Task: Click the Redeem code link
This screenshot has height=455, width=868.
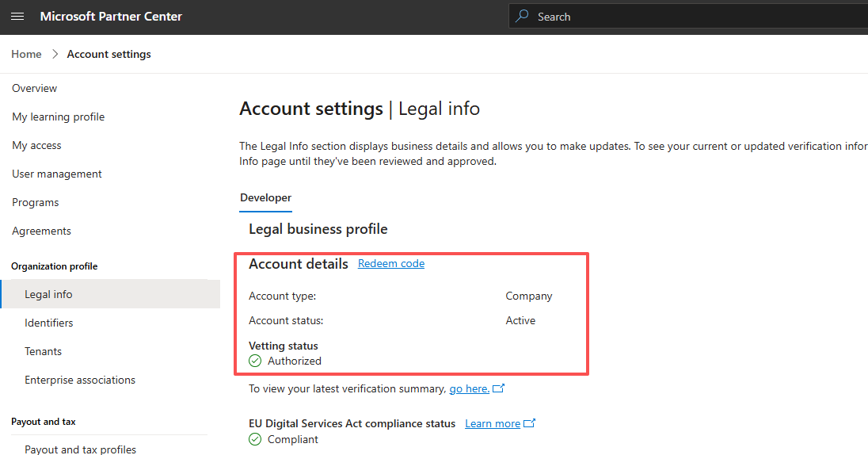Action: pyautogui.click(x=391, y=263)
